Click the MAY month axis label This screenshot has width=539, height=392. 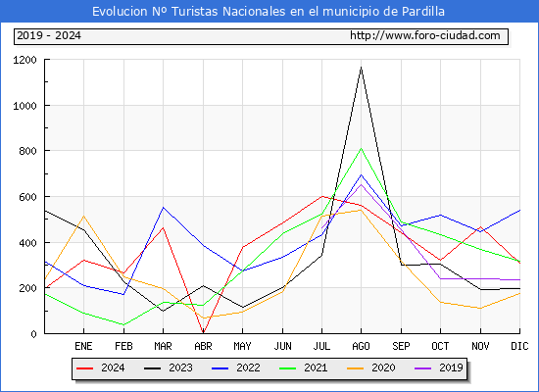click(242, 346)
